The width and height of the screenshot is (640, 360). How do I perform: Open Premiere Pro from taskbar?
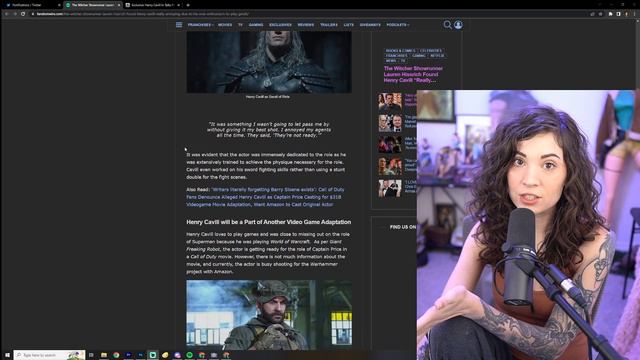[129, 355]
